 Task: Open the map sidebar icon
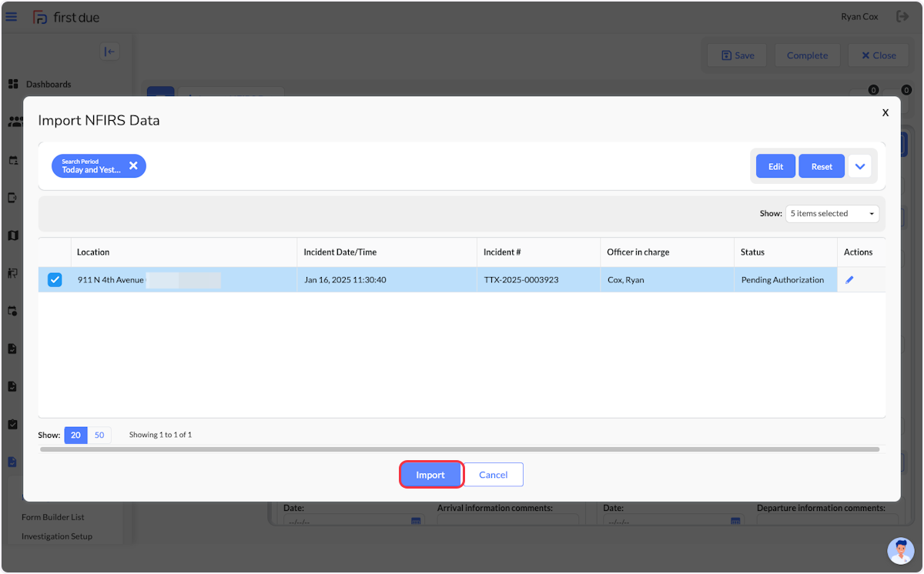coord(13,235)
